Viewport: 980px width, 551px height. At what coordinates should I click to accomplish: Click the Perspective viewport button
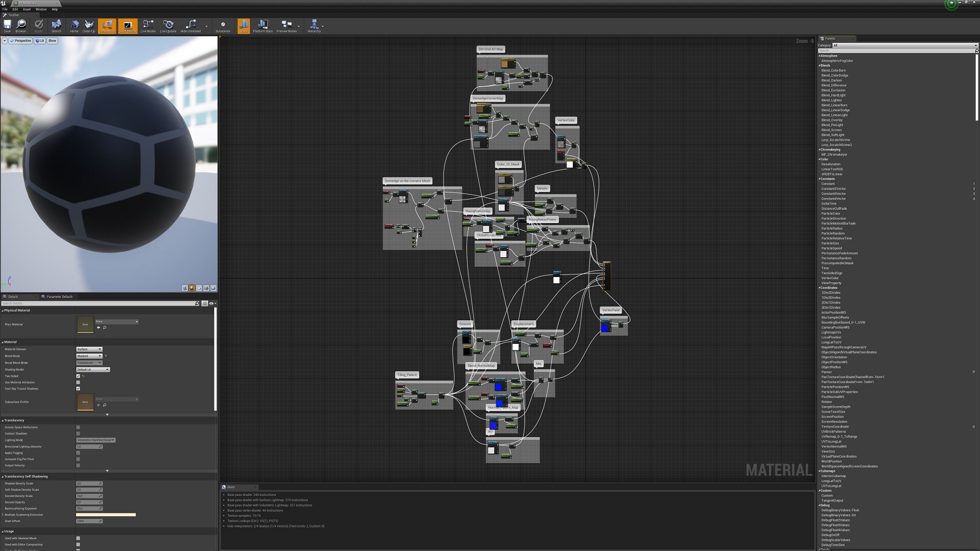coord(20,41)
